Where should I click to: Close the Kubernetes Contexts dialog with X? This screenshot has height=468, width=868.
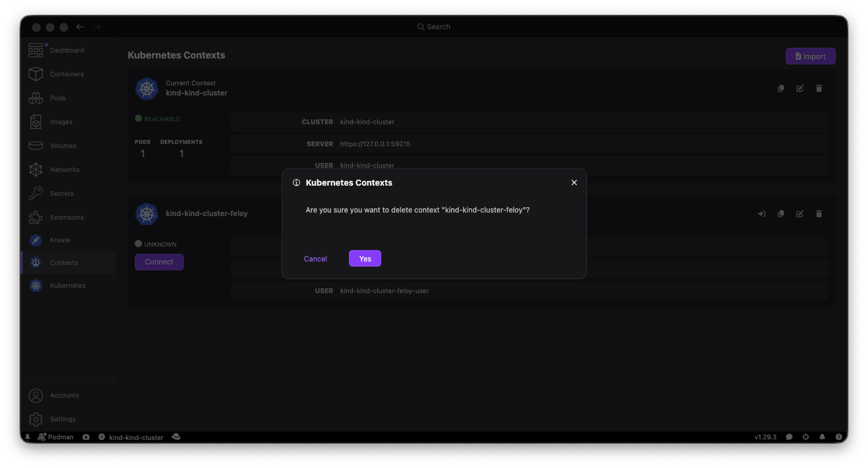click(574, 183)
